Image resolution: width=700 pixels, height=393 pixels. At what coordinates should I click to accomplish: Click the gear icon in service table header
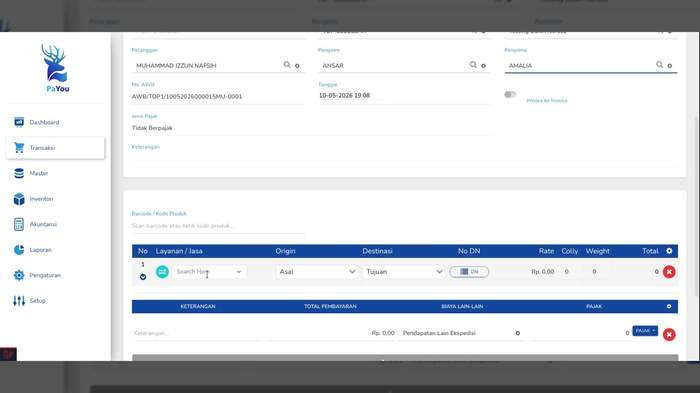(669, 251)
